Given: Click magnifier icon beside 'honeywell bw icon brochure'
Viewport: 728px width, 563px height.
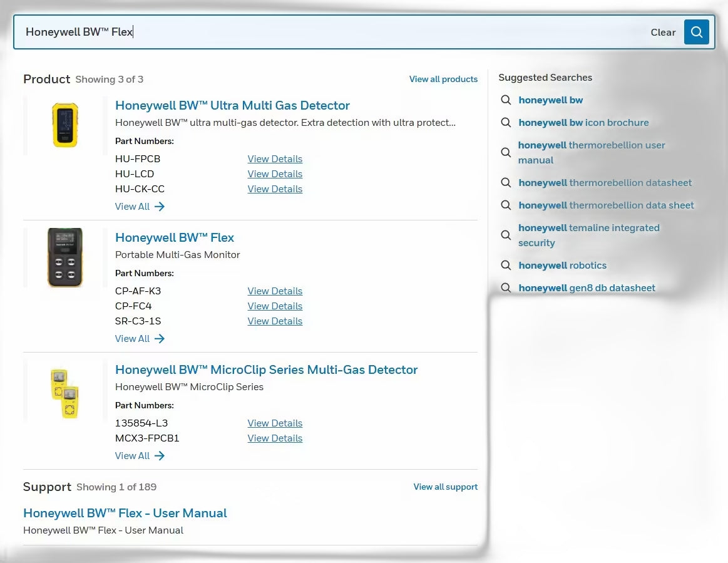Looking at the screenshot, I should pos(506,123).
